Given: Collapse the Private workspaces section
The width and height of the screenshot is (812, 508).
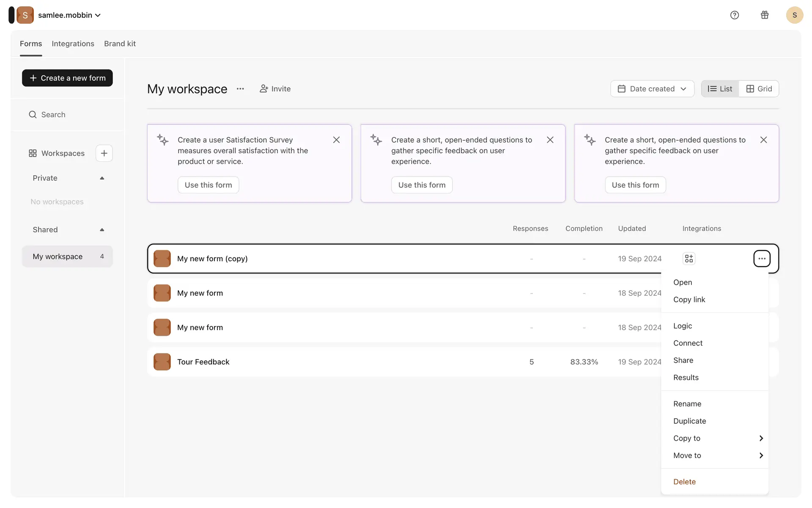Looking at the screenshot, I should click(102, 178).
